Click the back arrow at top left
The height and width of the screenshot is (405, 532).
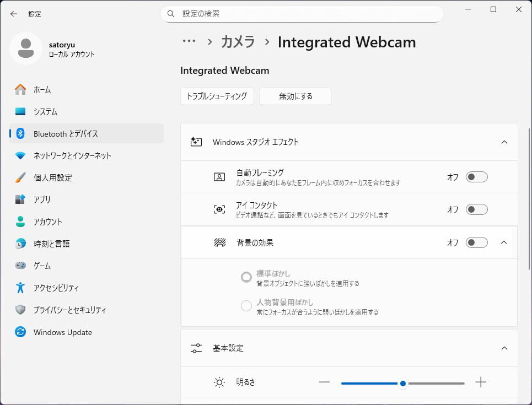(13, 14)
